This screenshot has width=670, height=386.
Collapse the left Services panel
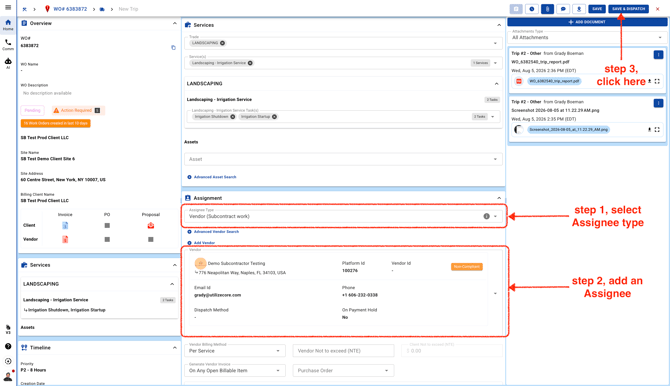tap(174, 265)
